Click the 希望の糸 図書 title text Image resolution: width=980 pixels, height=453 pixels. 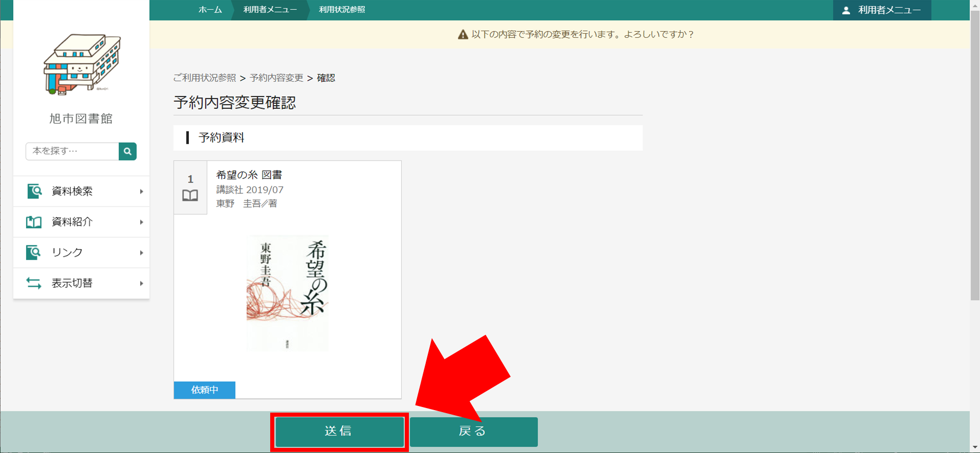(249, 175)
